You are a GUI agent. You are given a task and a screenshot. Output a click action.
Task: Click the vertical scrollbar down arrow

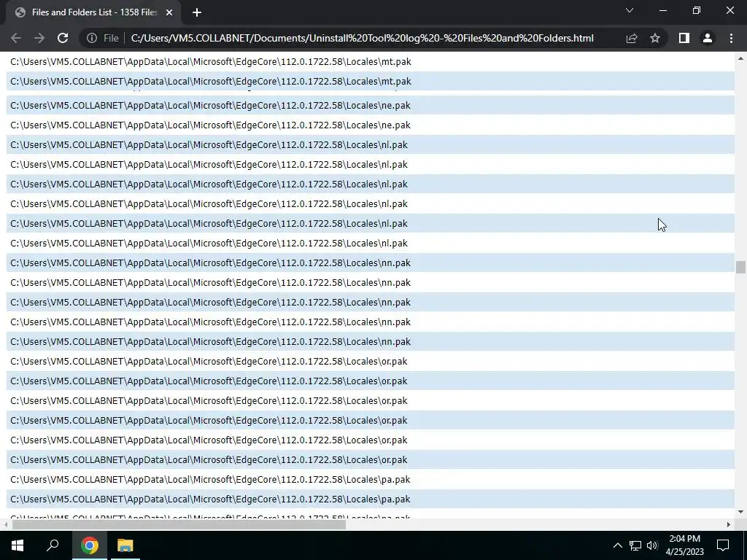[740, 512]
